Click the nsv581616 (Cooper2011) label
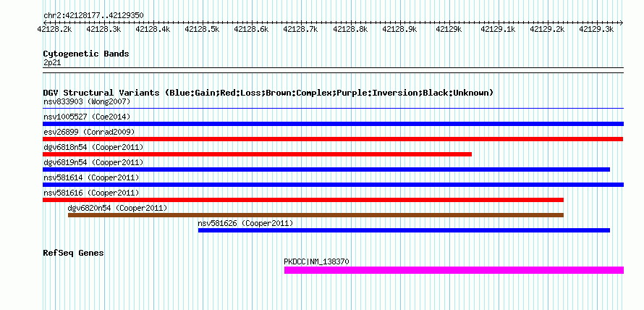This screenshot has height=310, width=644. 91,193
